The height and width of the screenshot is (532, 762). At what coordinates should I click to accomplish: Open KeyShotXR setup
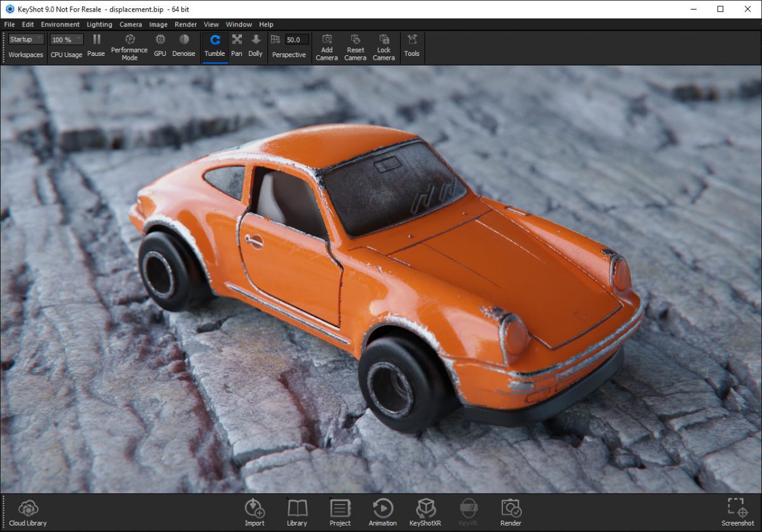(x=425, y=511)
